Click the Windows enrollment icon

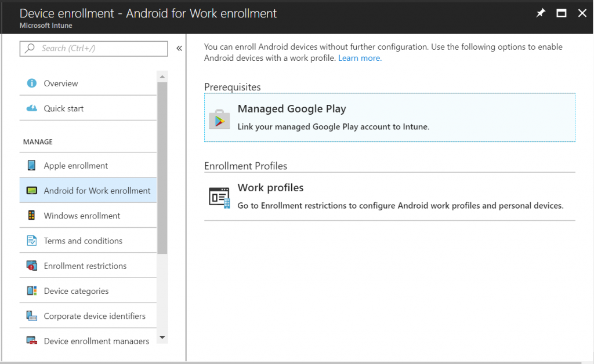click(x=31, y=215)
